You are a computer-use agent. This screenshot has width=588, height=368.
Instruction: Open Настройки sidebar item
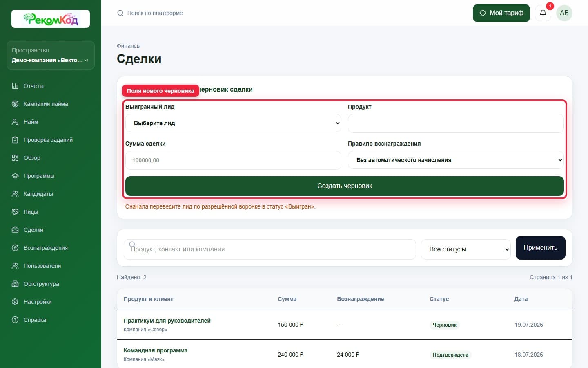click(51, 302)
